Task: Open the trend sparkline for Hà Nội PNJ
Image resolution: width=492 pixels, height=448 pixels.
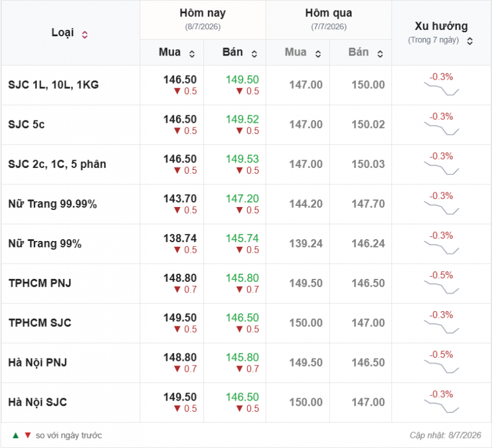Action: coord(441,367)
